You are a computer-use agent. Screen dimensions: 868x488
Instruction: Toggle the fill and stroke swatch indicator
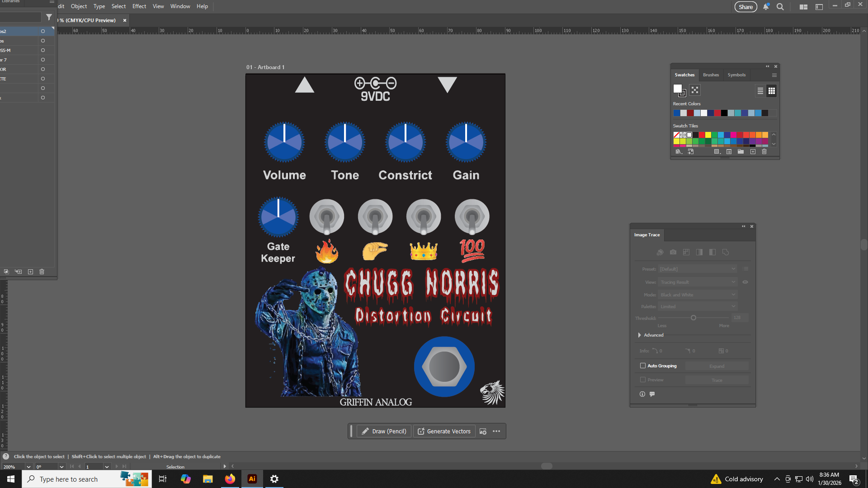(x=679, y=90)
